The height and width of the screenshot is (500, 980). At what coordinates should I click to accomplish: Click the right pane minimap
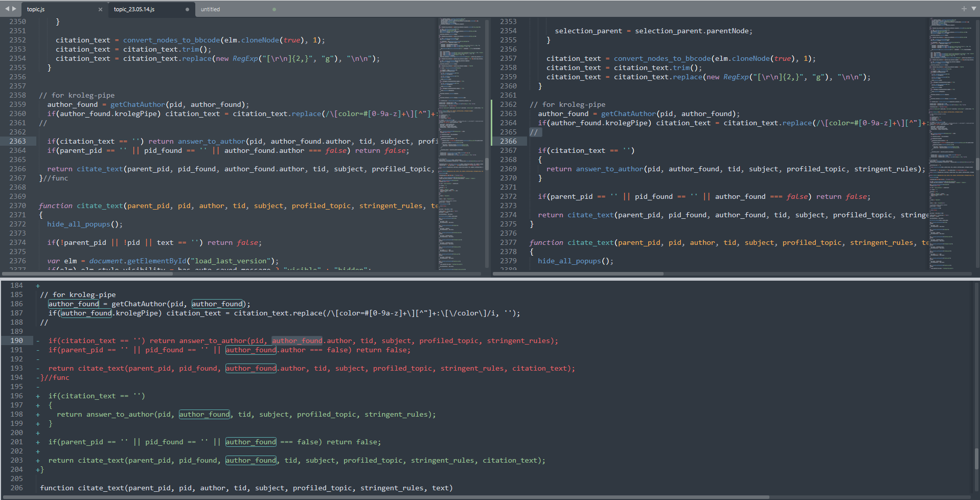[952, 143]
